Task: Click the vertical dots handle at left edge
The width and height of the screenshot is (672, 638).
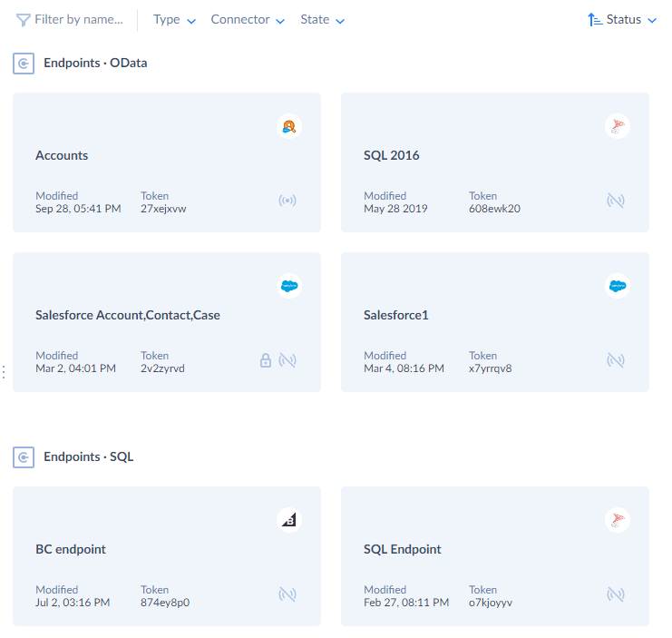Action: (x=4, y=372)
